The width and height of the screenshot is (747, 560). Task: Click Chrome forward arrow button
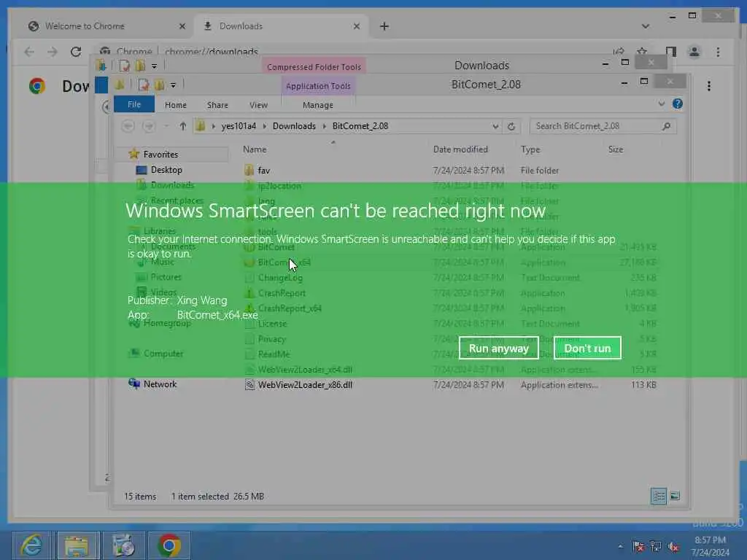click(x=53, y=52)
